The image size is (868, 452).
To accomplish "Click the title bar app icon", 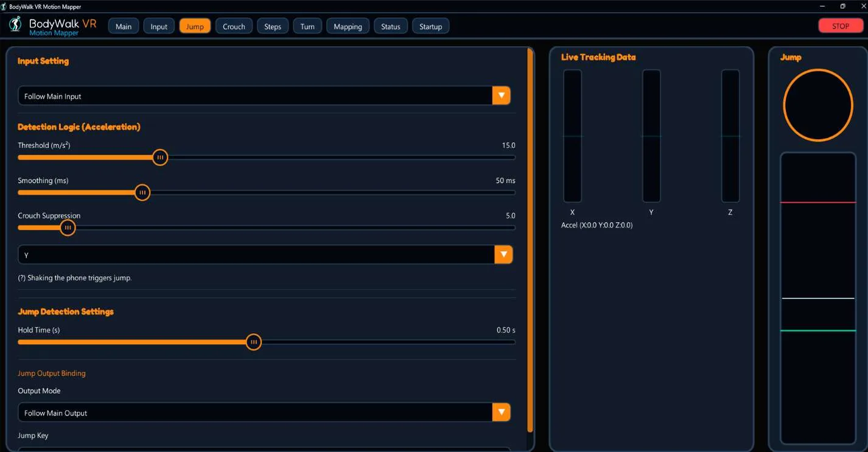I will click(4, 7).
